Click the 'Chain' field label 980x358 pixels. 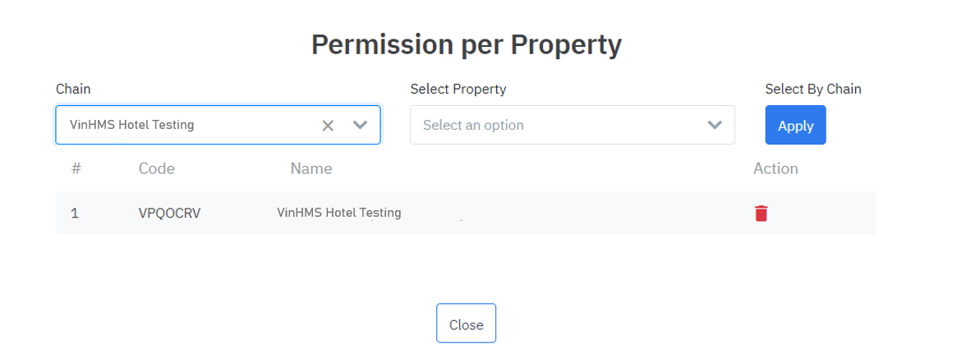(x=73, y=89)
